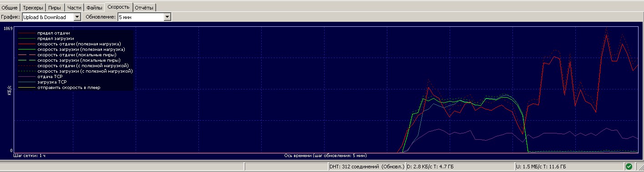Open the Пиры tab

[x=55, y=7]
